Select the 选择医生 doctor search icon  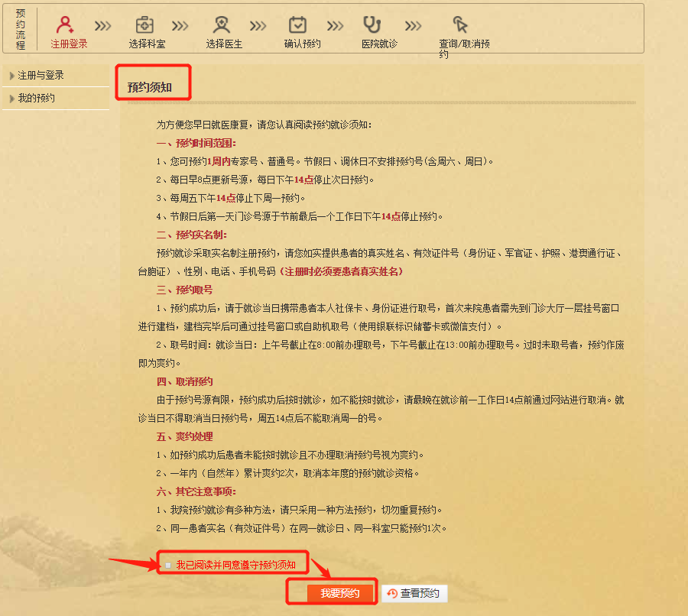tap(221, 24)
